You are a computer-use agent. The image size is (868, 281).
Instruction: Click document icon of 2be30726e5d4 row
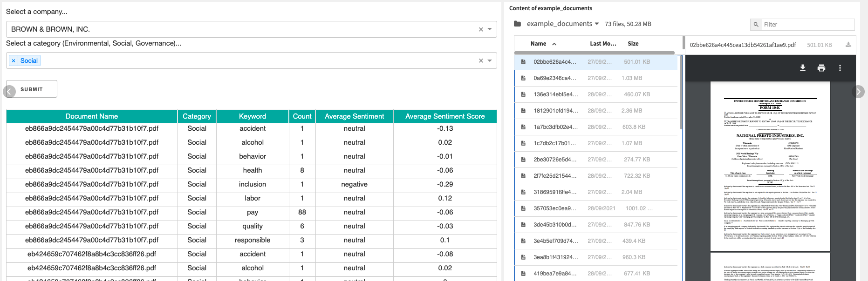(x=523, y=160)
